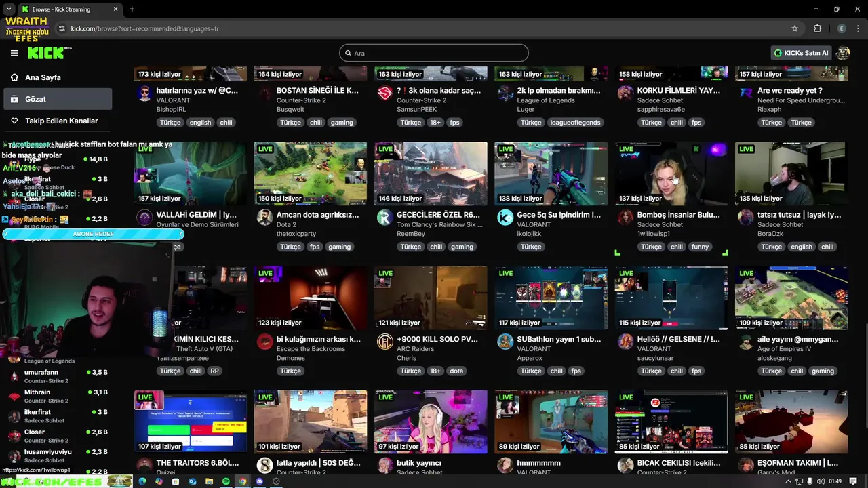Viewport: 868px width, 488px height.
Task: Open the user profile avatar menu
Action: 843,53
